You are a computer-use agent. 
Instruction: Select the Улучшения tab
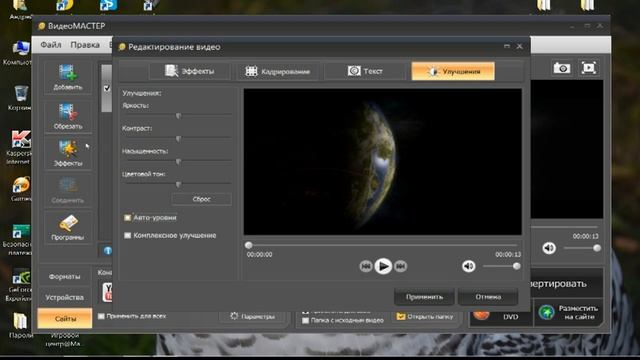tap(453, 71)
